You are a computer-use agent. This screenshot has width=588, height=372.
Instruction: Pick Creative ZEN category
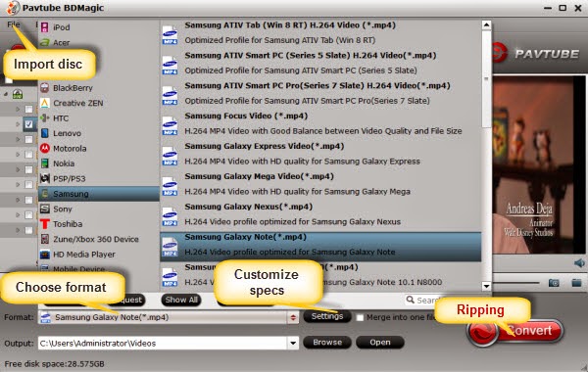click(99, 103)
